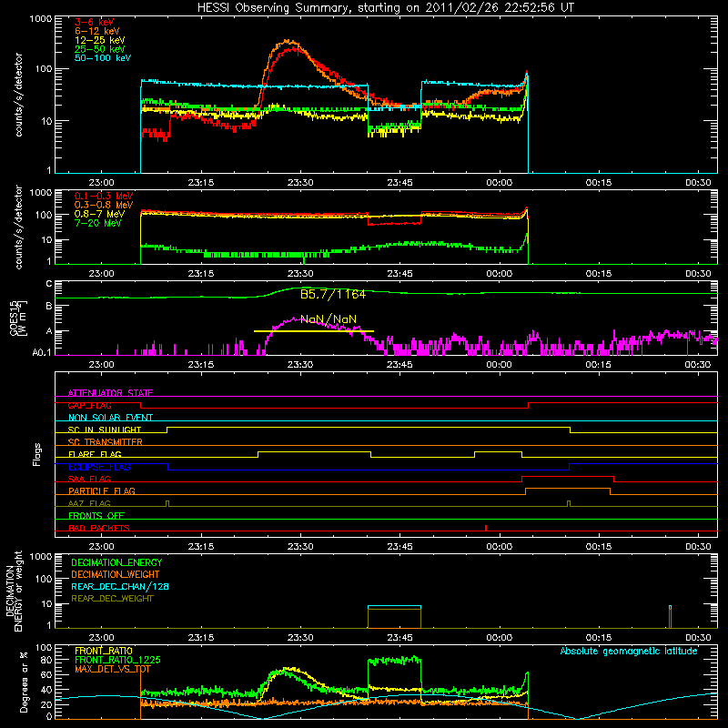This screenshot has height=728, width=728.
Task: Click the 23:15 tick label under the GOES panel
Action: (201, 365)
